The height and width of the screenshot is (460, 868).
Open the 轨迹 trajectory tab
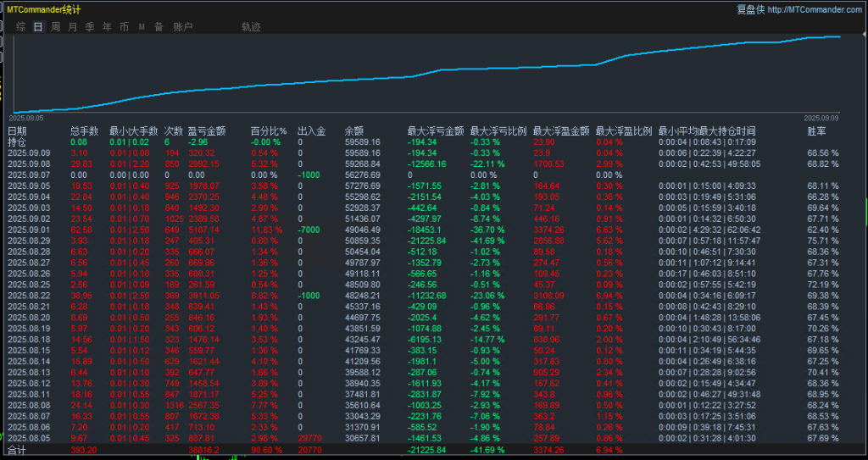coord(251,27)
